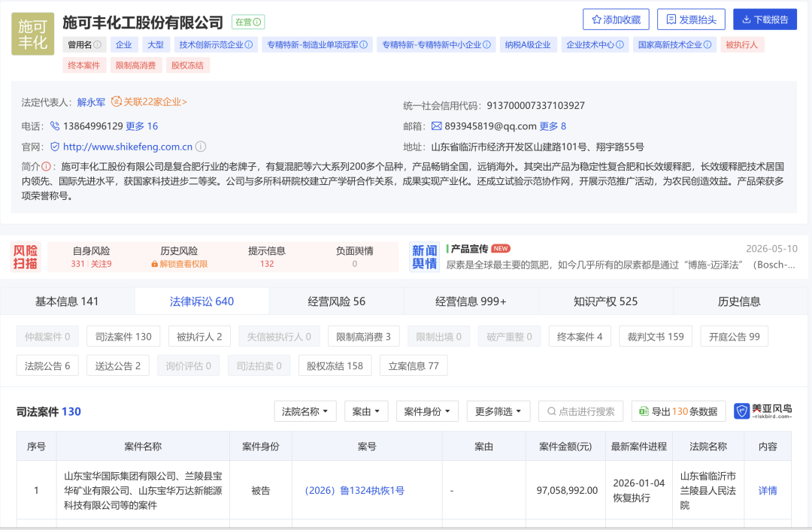
Task: Click the shield icon before the website URL
Action: pyautogui.click(x=55, y=147)
